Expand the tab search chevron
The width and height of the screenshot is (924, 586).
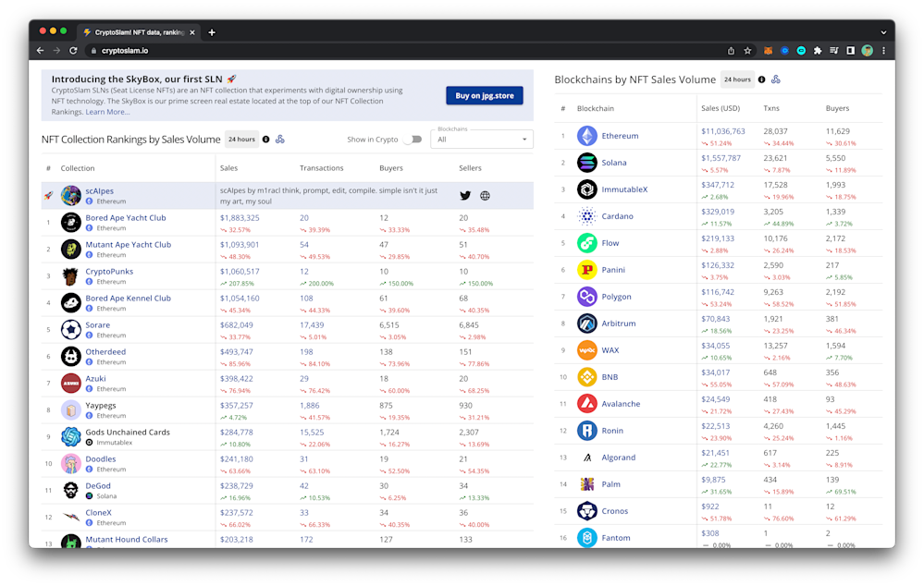coord(883,32)
